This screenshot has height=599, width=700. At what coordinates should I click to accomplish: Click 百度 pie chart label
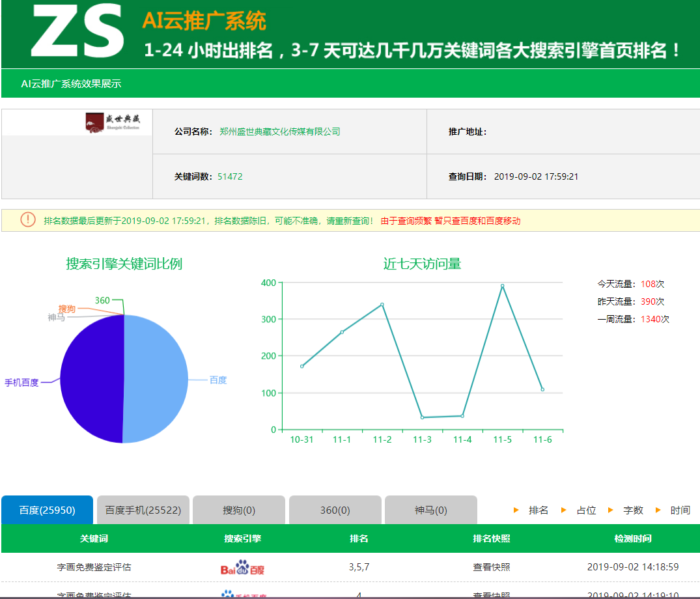(x=218, y=380)
